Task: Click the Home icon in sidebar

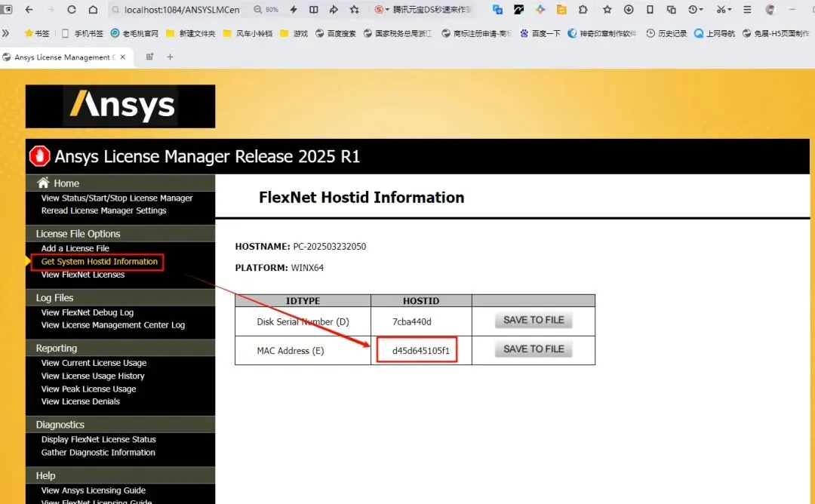Action: click(x=43, y=183)
